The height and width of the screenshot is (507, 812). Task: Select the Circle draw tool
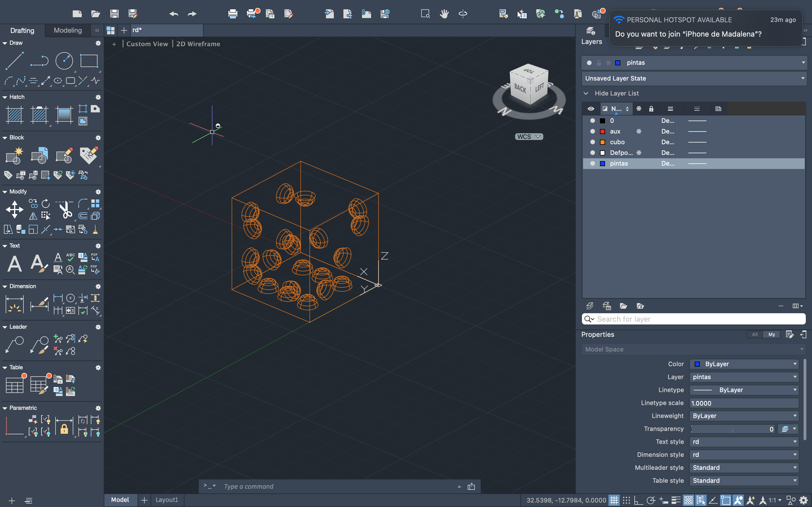pos(64,61)
